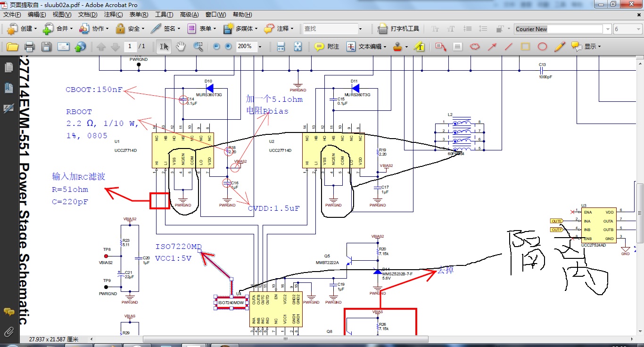Open the 文档(D) menu
This screenshot has width=644, height=347.
[88, 15]
